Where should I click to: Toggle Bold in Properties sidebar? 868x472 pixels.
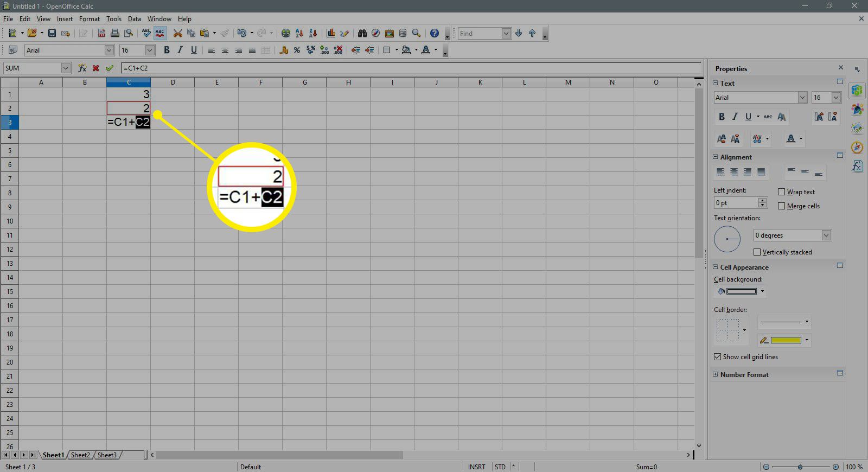tap(722, 117)
